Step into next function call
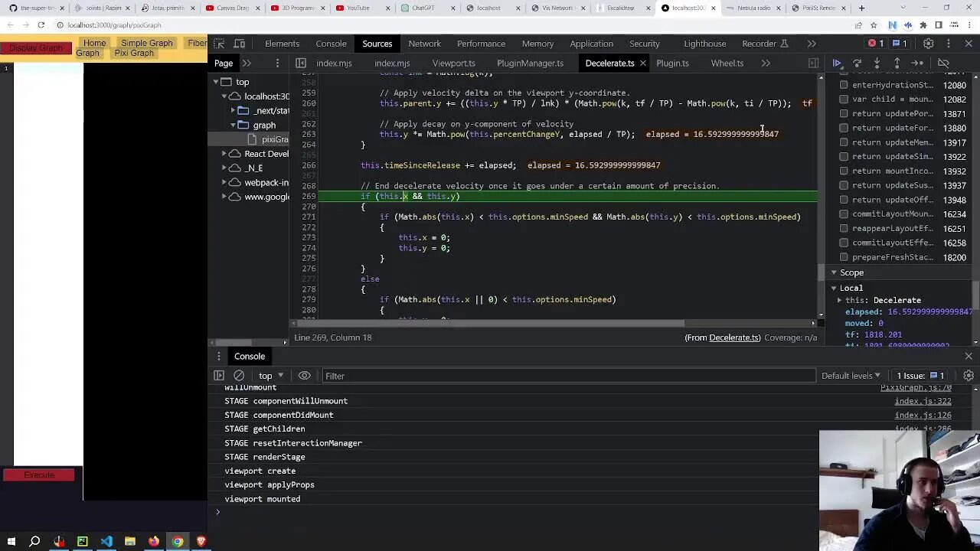The height and width of the screenshot is (551, 980). [x=877, y=64]
